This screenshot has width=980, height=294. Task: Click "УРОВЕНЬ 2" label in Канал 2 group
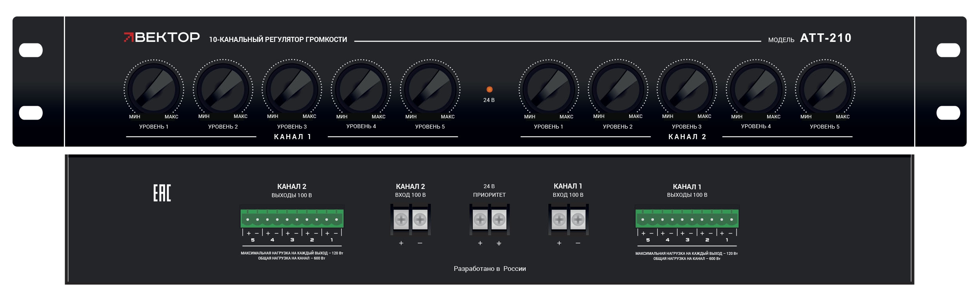click(618, 127)
